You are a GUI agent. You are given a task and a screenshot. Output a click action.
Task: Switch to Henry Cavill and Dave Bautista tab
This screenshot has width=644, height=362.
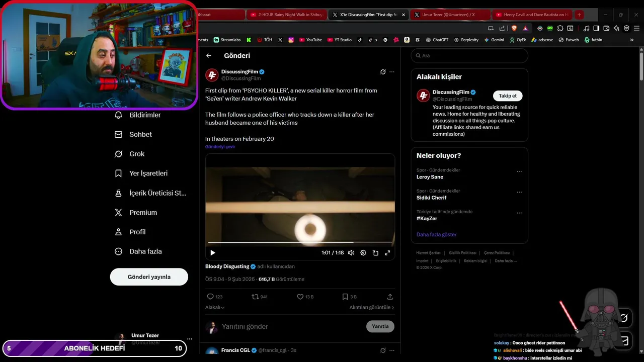pos(532,15)
